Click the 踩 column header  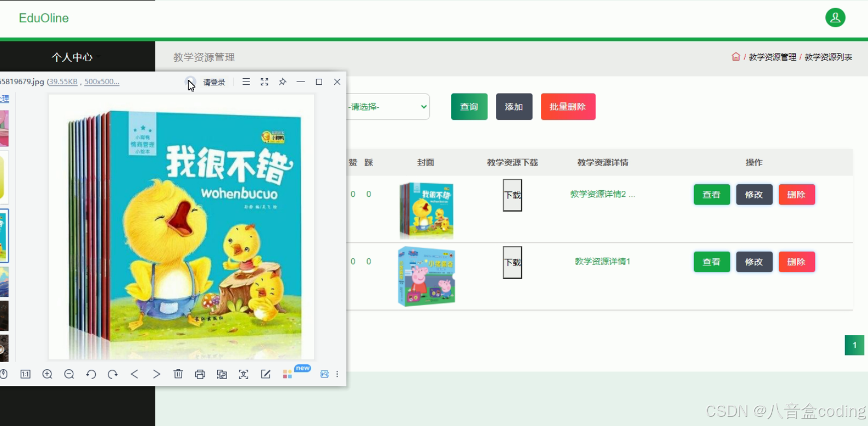[369, 162]
